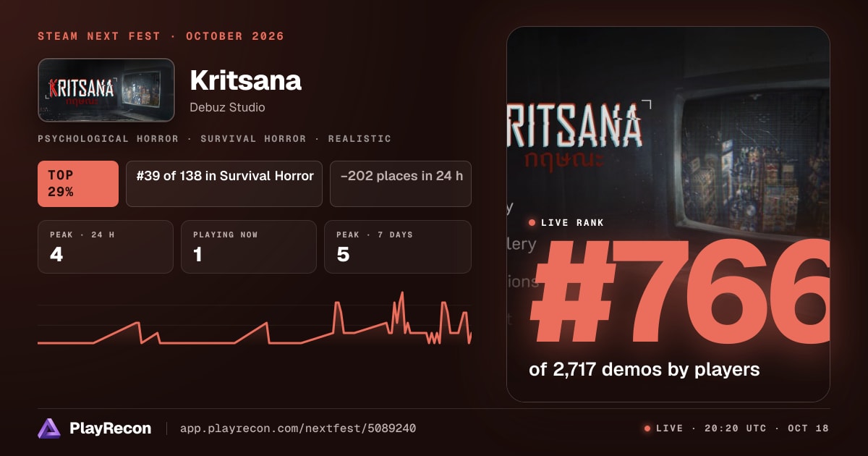
Task: Click the big #766 rank number
Action: coord(678,291)
